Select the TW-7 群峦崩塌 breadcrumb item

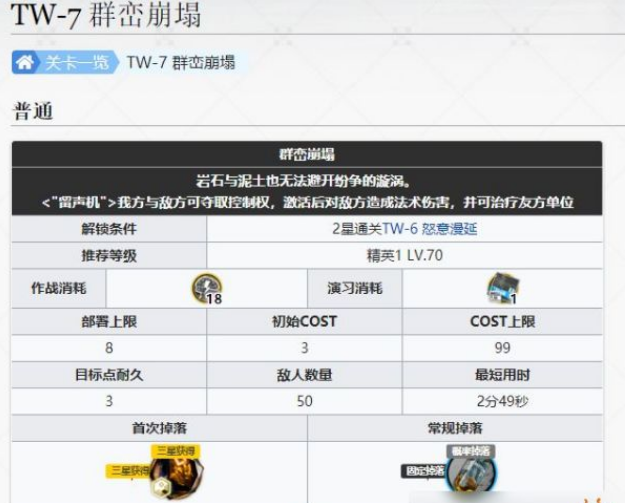181,63
